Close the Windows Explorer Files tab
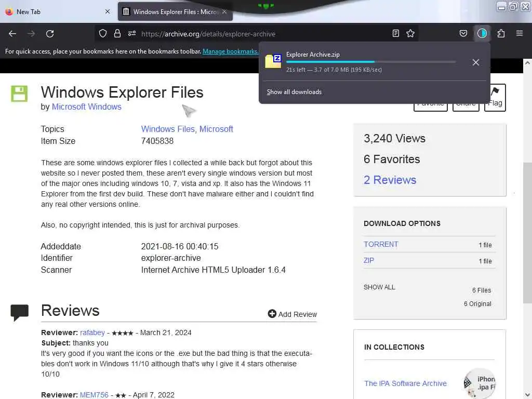 pyautogui.click(x=224, y=11)
